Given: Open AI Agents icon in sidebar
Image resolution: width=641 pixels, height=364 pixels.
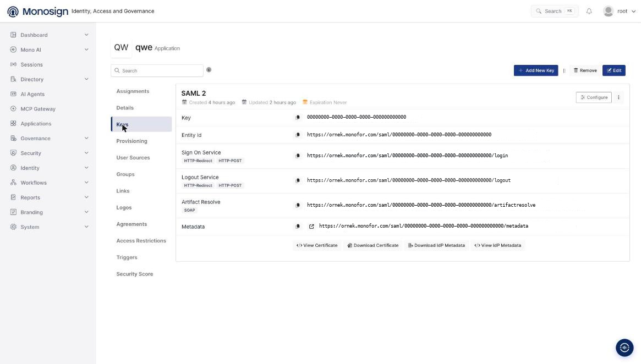Looking at the screenshot, I should (x=14, y=94).
